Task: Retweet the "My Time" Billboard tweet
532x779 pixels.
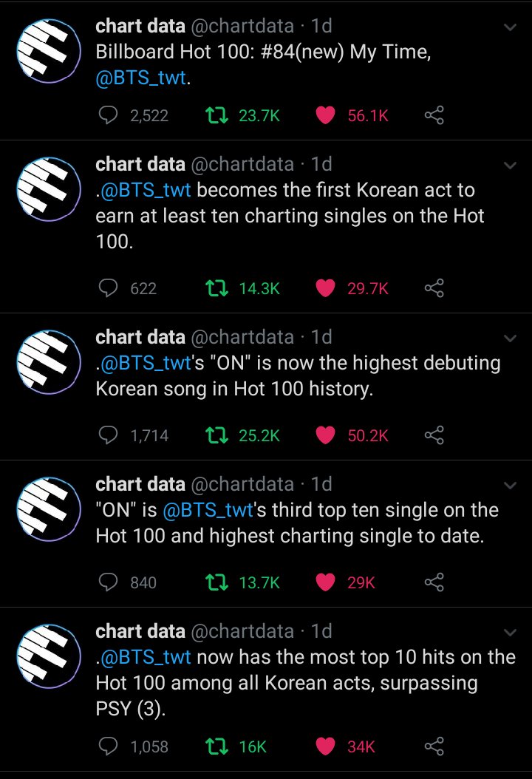Action: pos(215,115)
